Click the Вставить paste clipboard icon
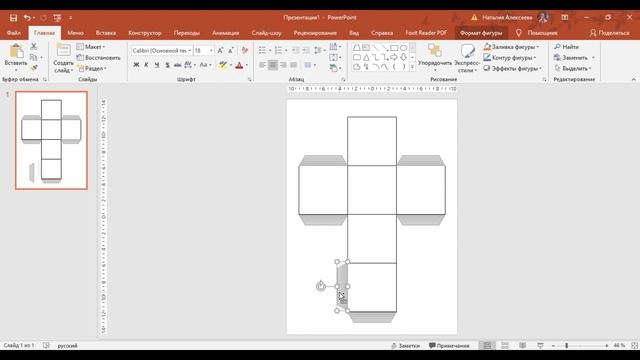 tap(16, 51)
